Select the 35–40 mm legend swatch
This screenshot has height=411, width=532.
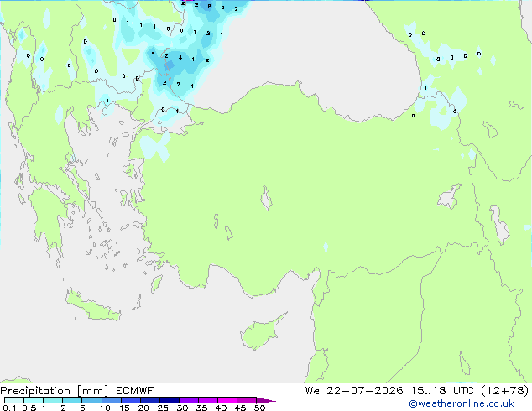207,400
